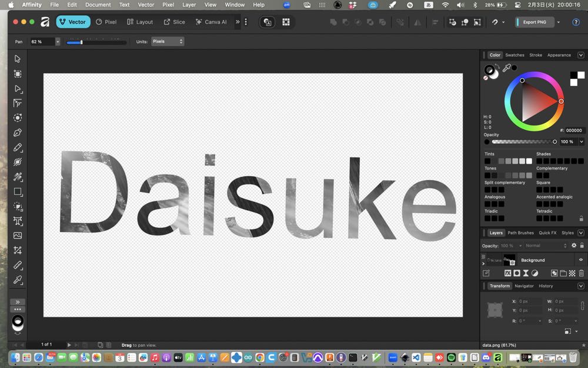
Task: Select the Artistic Text tool
Action: point(18,221)
